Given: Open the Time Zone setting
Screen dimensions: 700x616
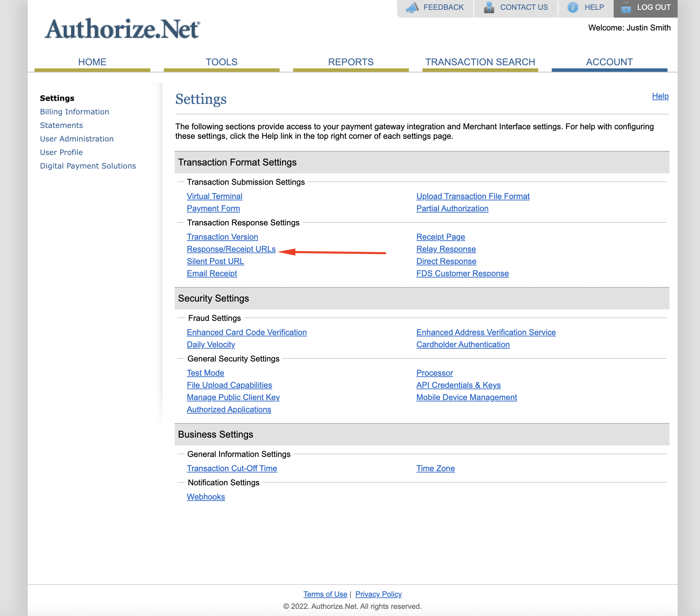Looking at the screenshot, I should [x=435, y=468].
